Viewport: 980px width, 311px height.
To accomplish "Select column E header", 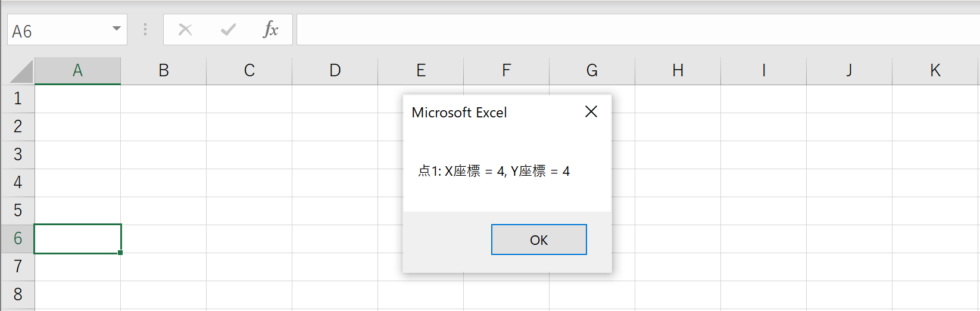I will tap(421, 71).
